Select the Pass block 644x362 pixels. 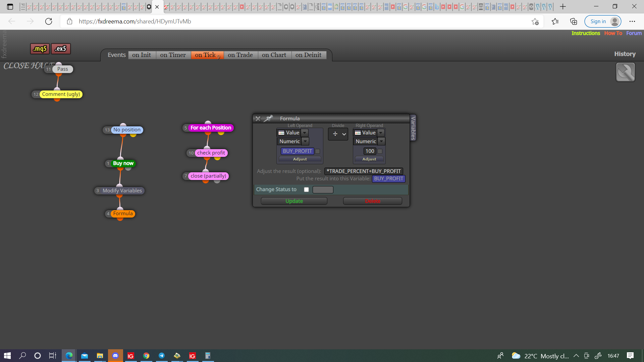coord(62,69)
